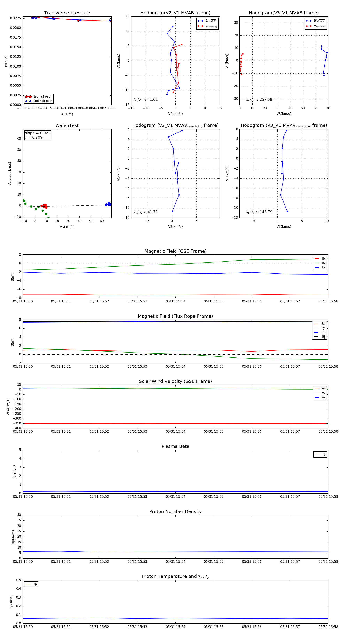Click the blue cluster of points in WalenTest
This screenshot has width=351, height=644.
pyautogui.click(x=108, y=204)
